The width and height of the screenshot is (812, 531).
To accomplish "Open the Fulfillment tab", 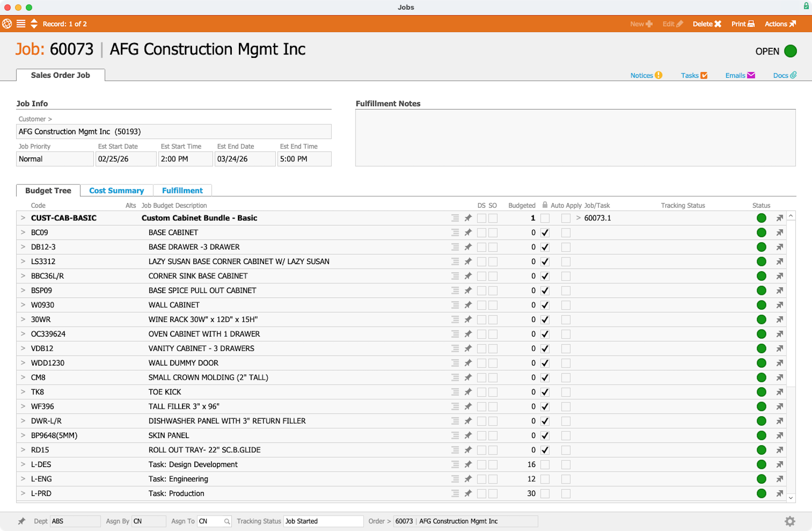I will click(x=182, y=191).
